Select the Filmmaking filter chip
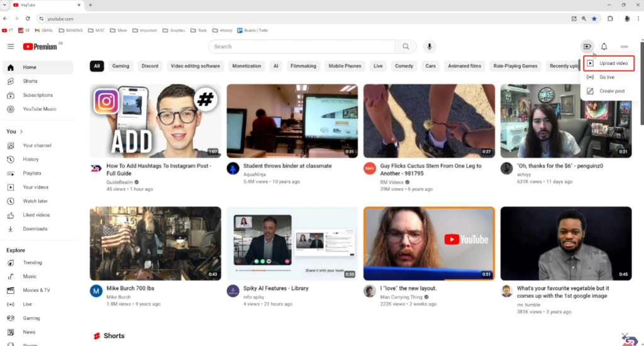 click(x=303, y=66)
